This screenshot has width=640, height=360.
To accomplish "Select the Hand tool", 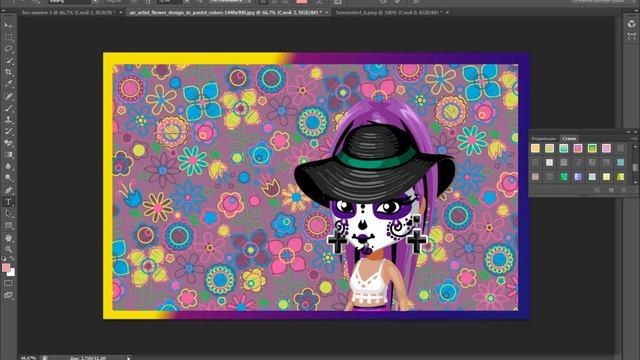I will click(8, 238).
